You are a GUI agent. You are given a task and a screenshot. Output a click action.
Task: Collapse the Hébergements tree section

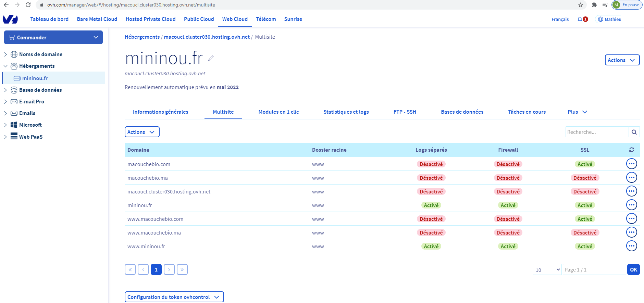(x=5, y=66)
